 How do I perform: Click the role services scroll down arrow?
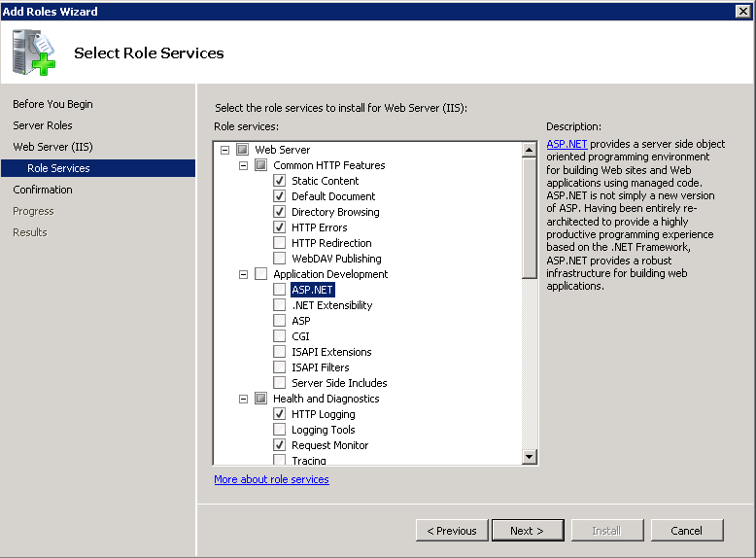(530, 456)
